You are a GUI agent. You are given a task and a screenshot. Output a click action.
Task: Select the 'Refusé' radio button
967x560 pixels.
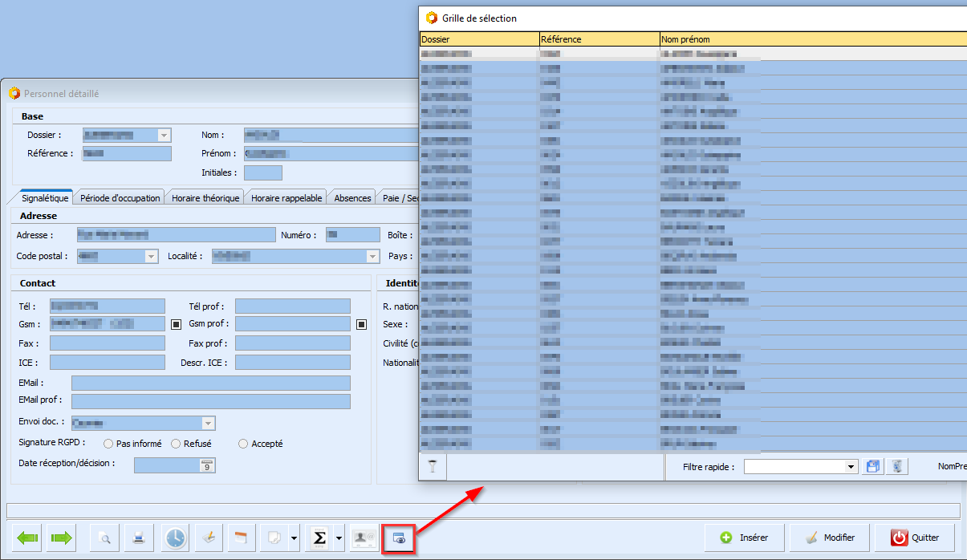176,444
